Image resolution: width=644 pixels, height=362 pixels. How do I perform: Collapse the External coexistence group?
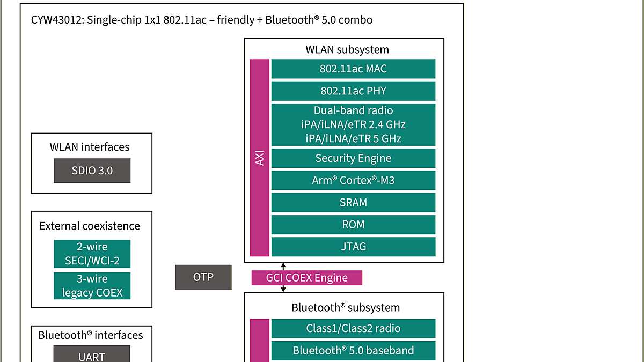tap(90, 226)
